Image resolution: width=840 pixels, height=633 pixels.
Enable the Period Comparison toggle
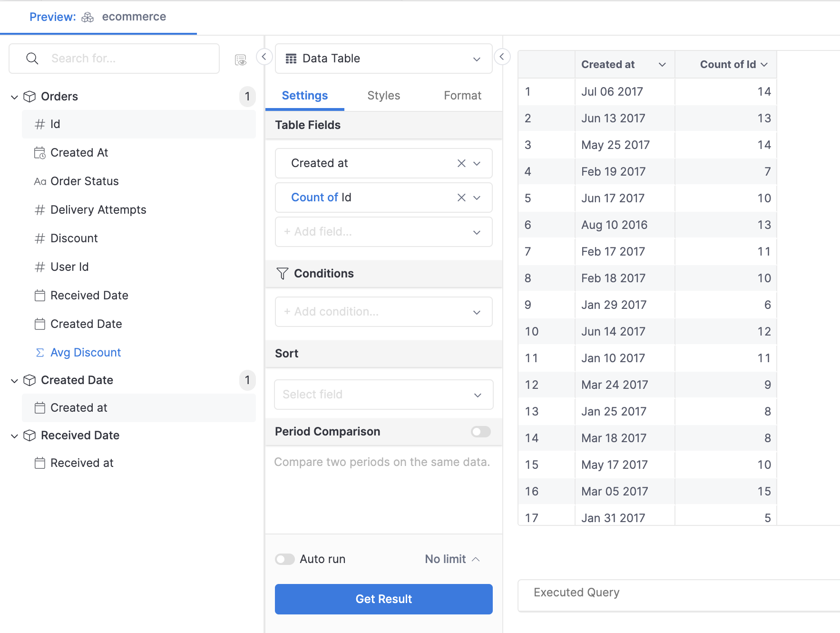click(x=480, y=432)
